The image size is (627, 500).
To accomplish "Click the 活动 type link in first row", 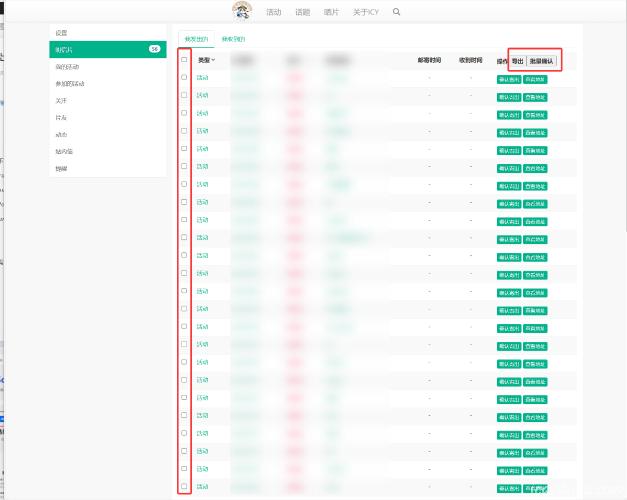I will 203,78.
